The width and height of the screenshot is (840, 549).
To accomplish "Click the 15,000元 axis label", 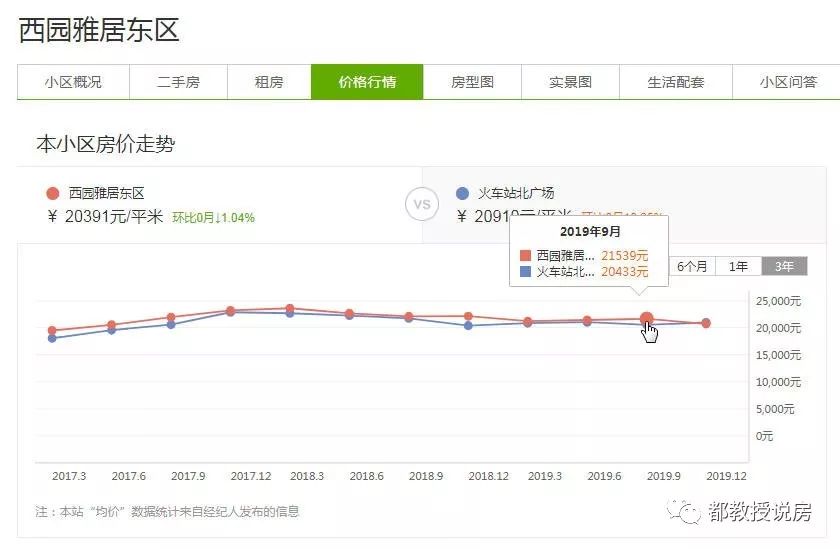I will pos(778,355).
